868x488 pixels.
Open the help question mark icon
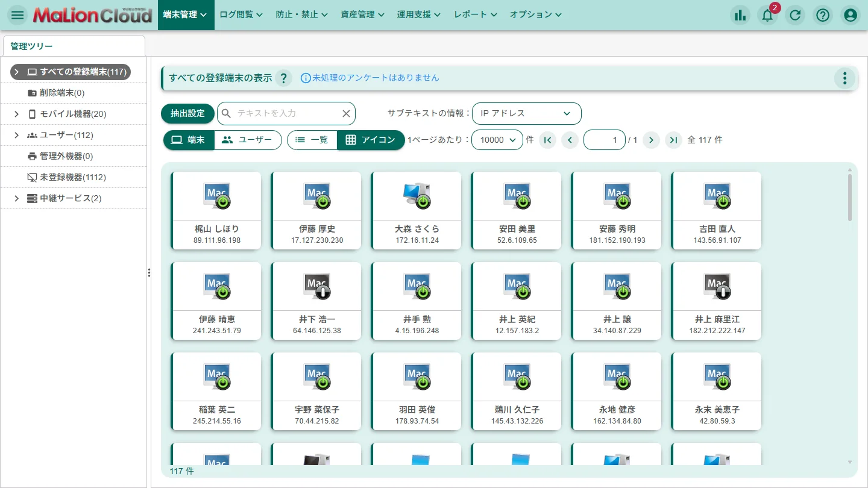click(823, 15)
